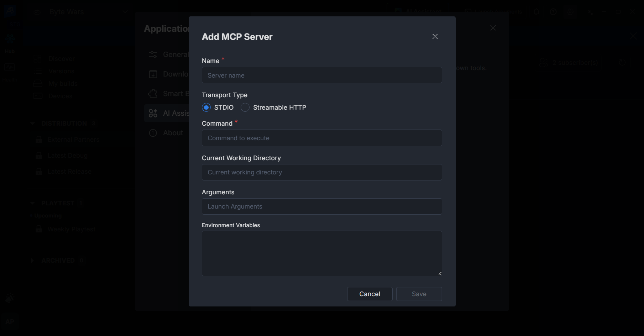Click the Server name input field
Viewport: 644px width, 336px height.
pos(321,75)
